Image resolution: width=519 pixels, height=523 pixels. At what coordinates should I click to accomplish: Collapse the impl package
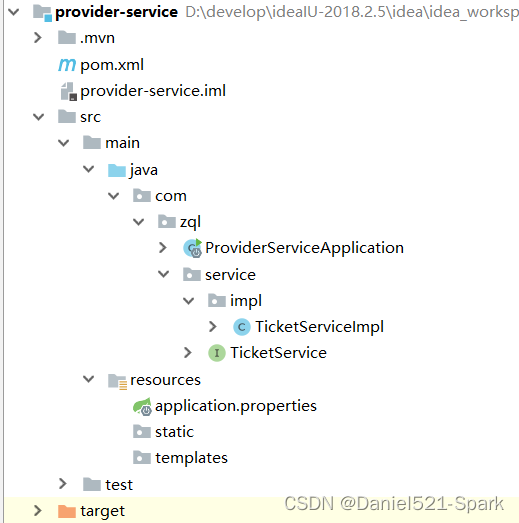click(x=188, y=301)
